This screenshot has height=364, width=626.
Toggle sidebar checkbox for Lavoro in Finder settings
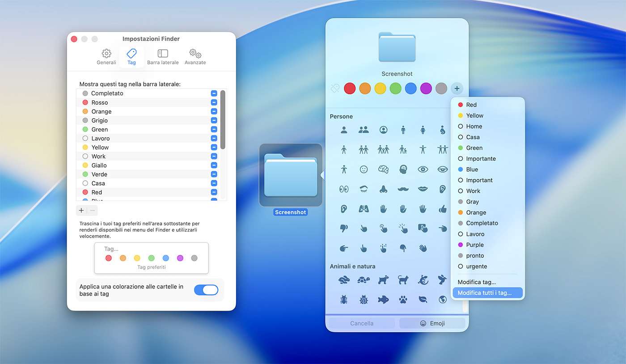214,138
